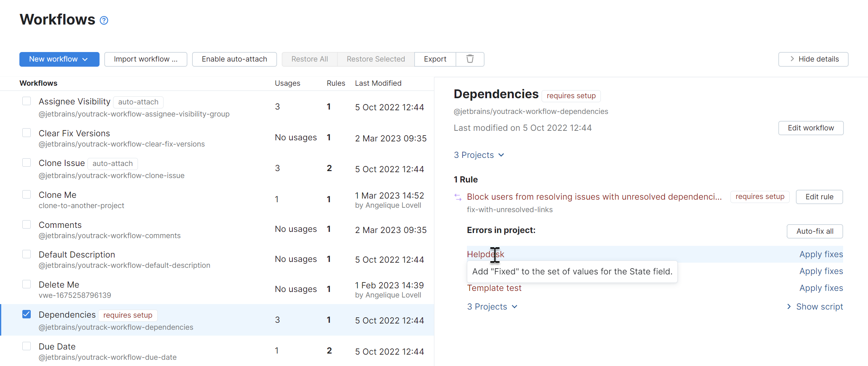
Task: Apply fixes for the Helpdesk project
Action: (821, 254)
